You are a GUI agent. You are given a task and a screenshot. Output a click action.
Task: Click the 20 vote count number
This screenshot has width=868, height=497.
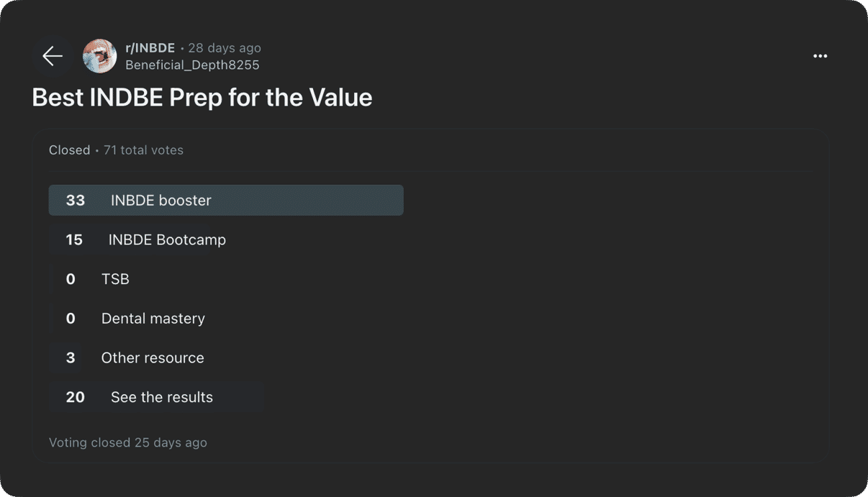point(76,397)
